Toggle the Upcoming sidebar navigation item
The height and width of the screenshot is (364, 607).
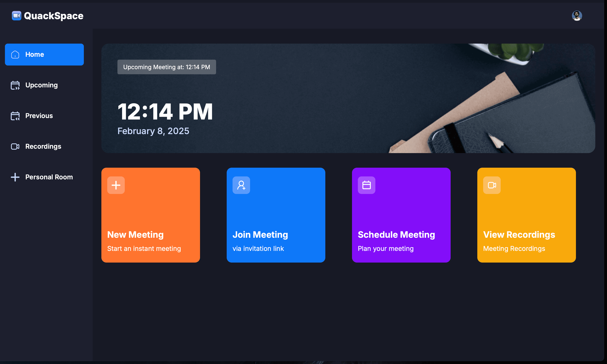(42, 85)
